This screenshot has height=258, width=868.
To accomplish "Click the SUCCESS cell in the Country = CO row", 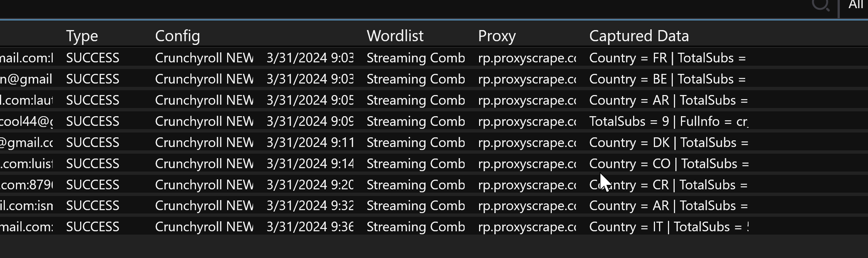I will [x=92, y=164].
